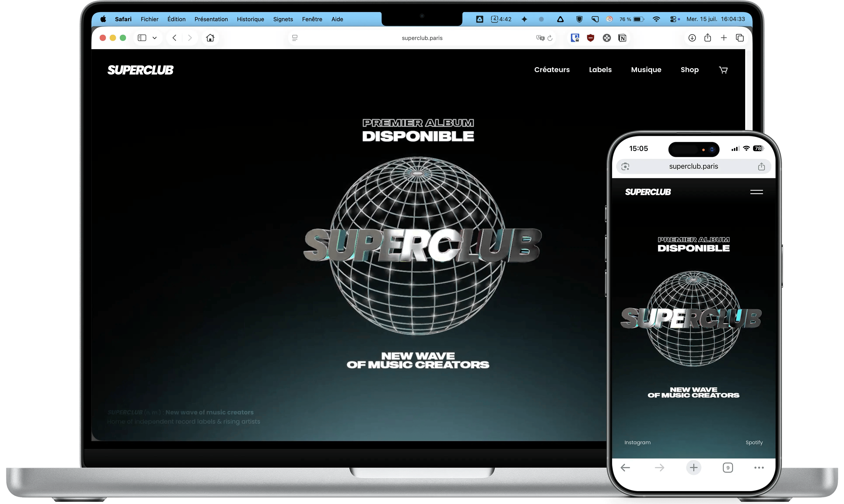Click the Home button in Safari toolbar

[x=210, y=38]
